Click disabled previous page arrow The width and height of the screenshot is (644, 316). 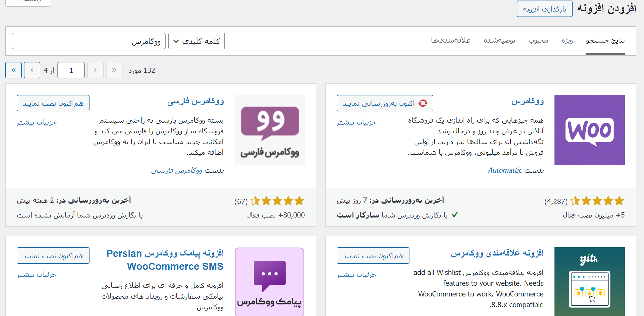coord(95,70)
